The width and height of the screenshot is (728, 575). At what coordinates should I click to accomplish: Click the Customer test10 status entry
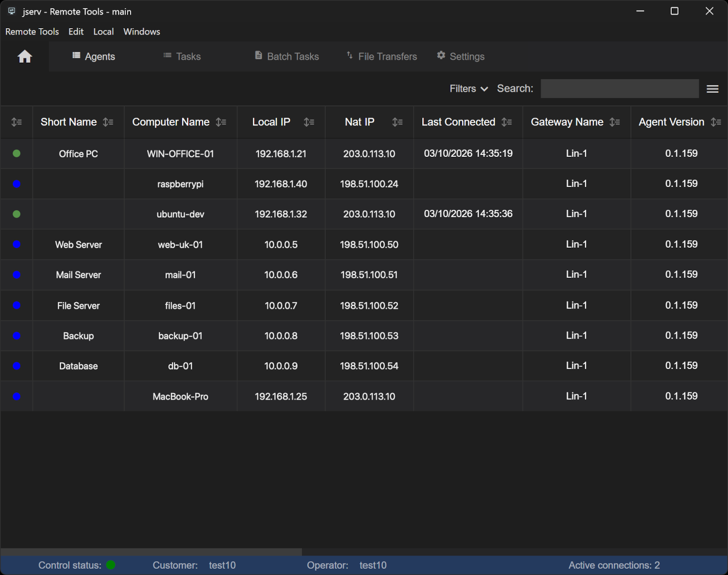tap(194, 565)
